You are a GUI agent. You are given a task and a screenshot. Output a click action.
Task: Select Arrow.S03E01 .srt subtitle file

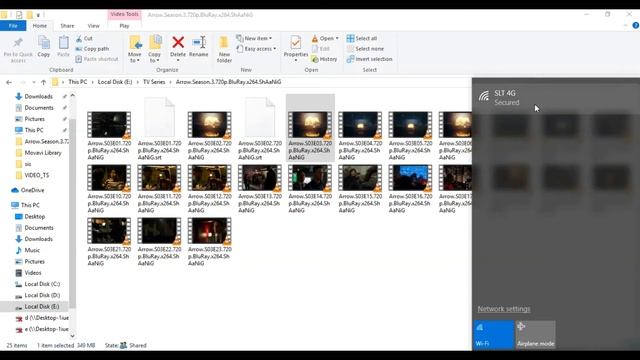159,118
